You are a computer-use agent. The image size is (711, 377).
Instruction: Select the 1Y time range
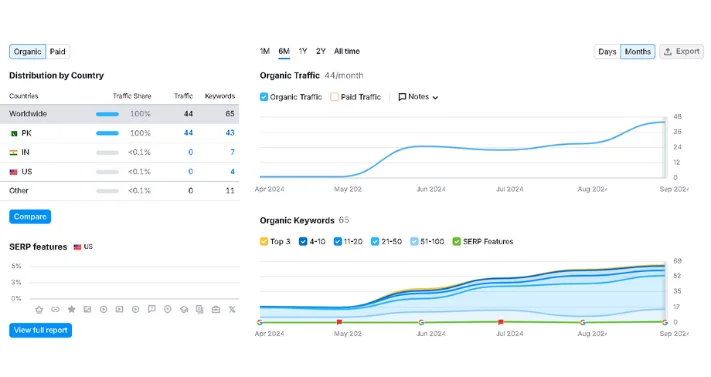pyautogui.click(x=303, y=51)
